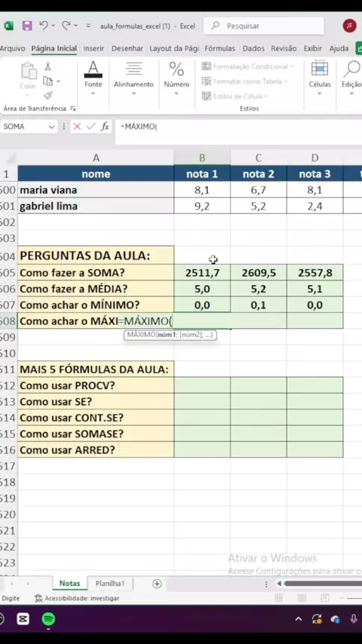Open the Células button in the ribbon
Screen dimensions: 362x644
click(x=320, y=80)
